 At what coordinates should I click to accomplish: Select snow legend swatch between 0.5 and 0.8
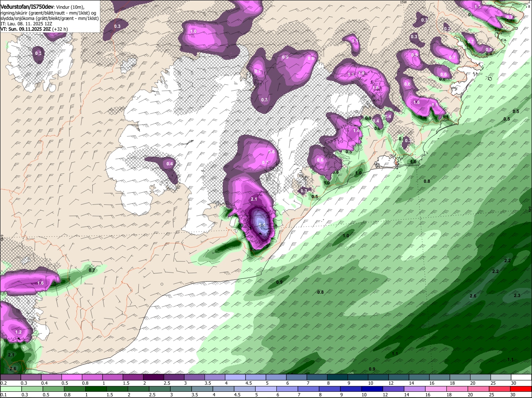[x=71, y=377]
